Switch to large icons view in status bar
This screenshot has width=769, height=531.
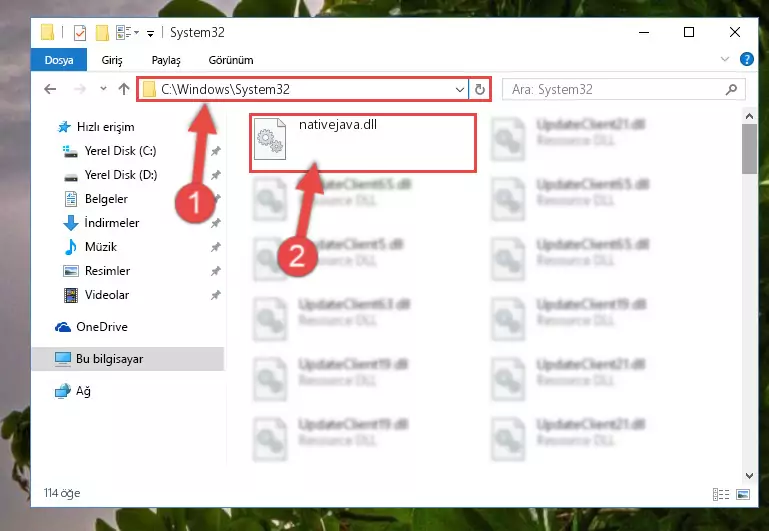pos(743,494)
